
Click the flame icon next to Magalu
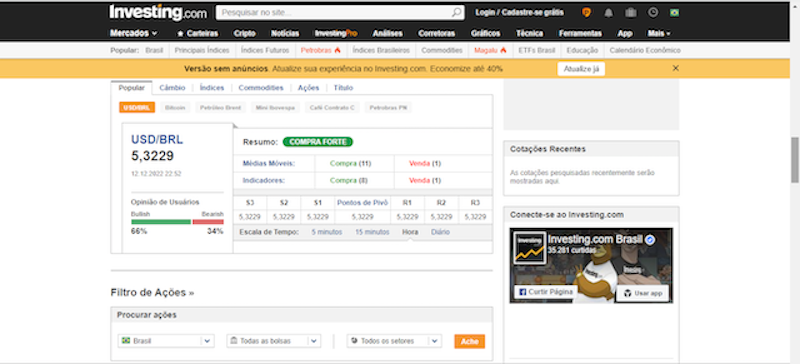(x=503, y=50)
